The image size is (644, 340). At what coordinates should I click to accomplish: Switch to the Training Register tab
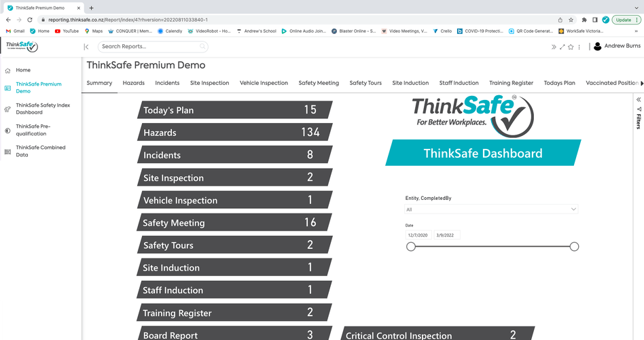511,83
